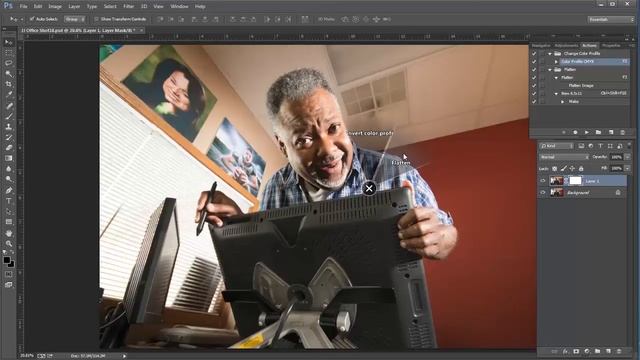Select the Horizontal Type tool

tap(8, 201)
